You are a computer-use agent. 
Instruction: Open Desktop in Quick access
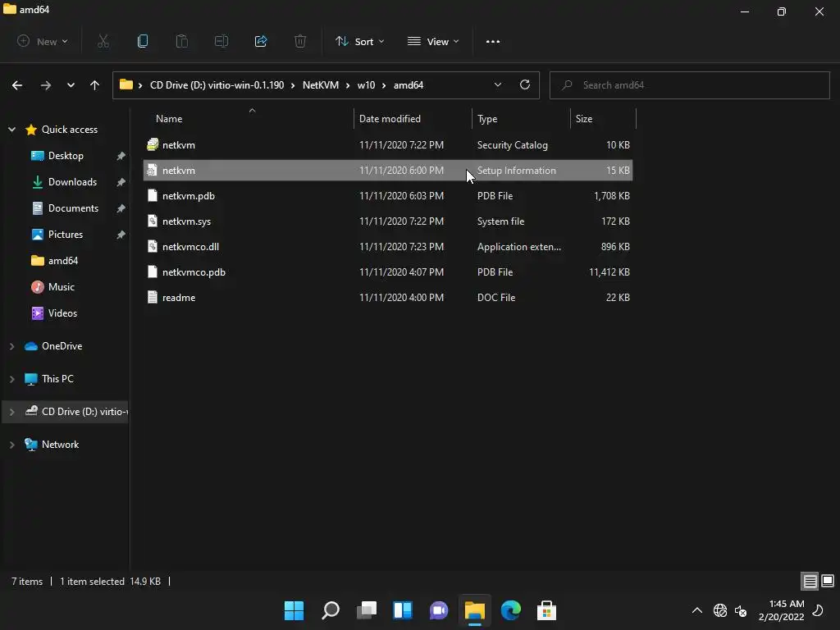pos(66,156)
